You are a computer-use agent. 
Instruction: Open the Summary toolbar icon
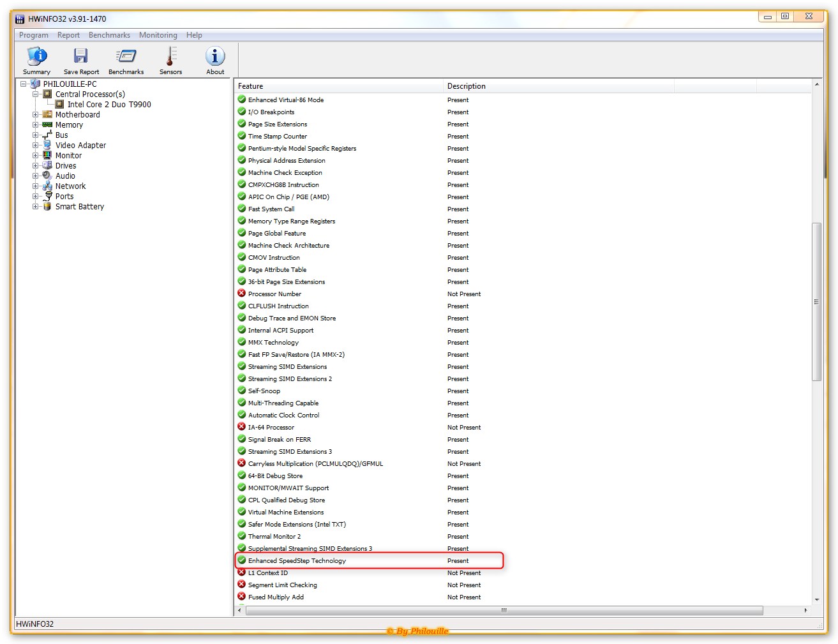tap(36, 57)
